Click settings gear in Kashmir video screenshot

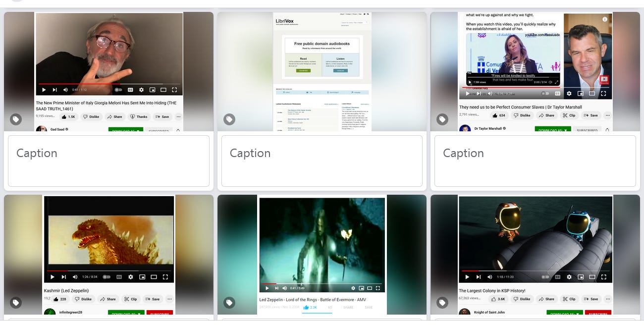131,277
